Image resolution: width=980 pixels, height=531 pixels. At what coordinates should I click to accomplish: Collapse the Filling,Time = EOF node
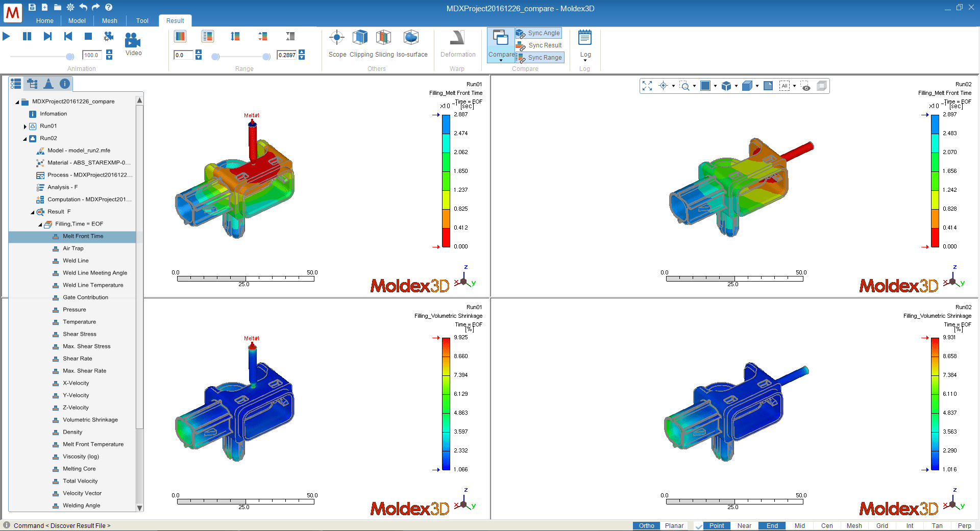pyautogui.click(x=40, y=224)
